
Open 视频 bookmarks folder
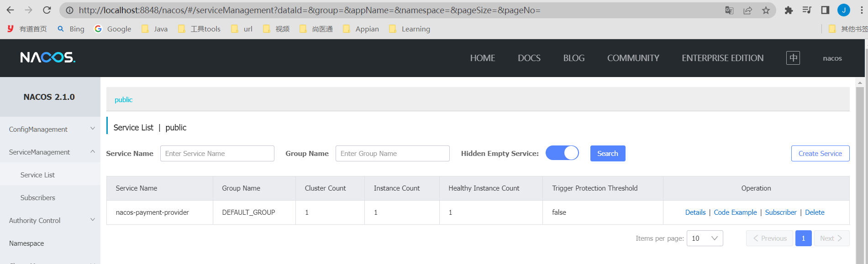(x=276, y=29)
